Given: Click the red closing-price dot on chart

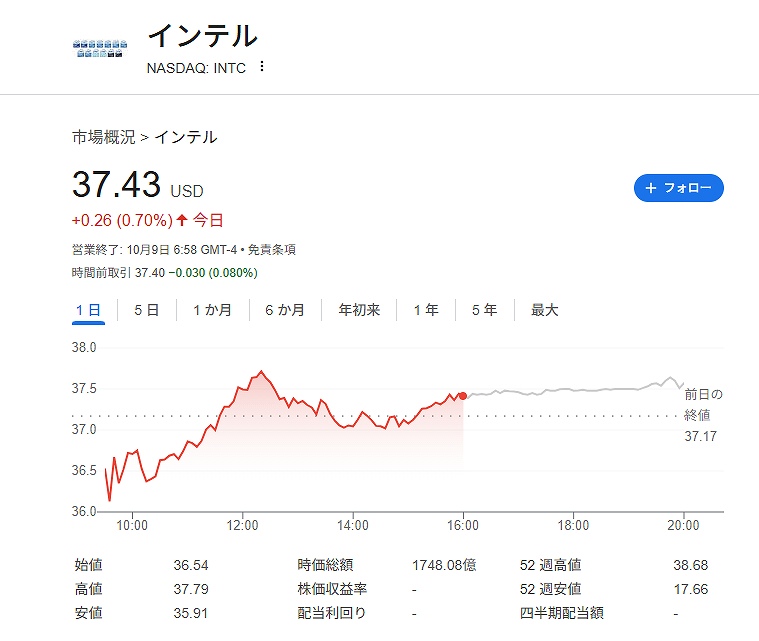Looking at the screenshot, I should point(462,396).
